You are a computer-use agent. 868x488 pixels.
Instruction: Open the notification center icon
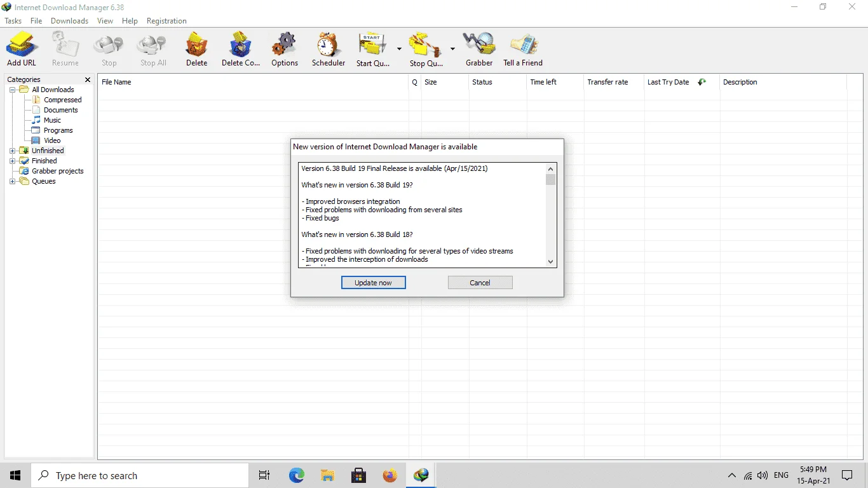coord(847,475)
